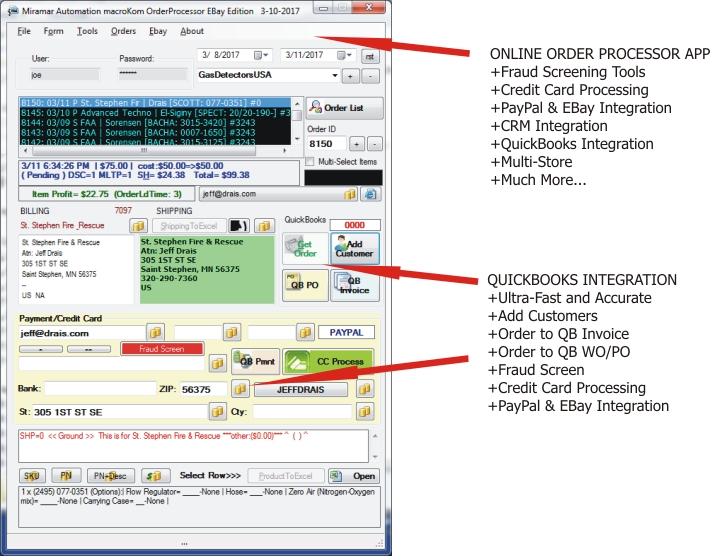710x556 pixels.
Task: Create a QB PO from the order
Action: point(305,285)
